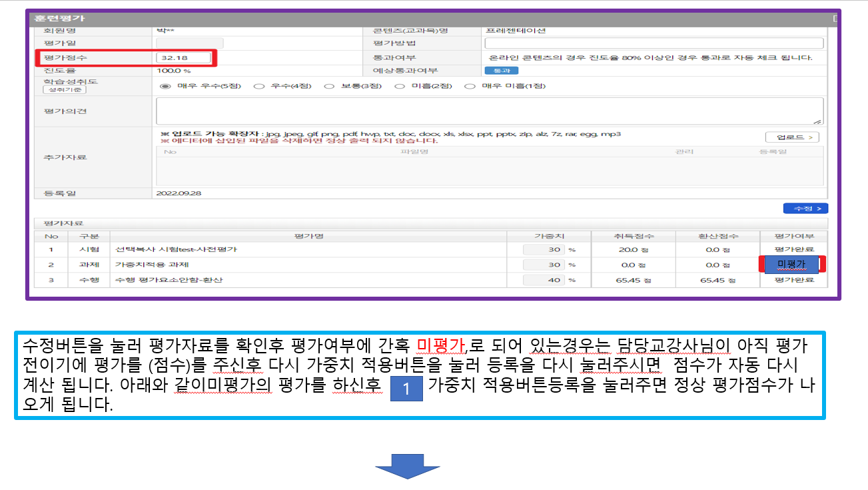Click 가중치 field for 수행 row (40)
The width and height of the screenshot is (868, 490).
click(544, 280)
